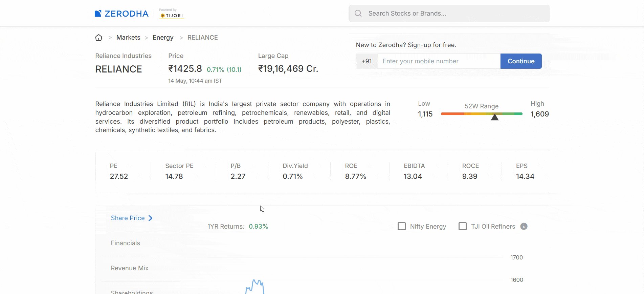This screenshot has width=644, height=294.
Task: Go to home via breadcrumb house icon
Action: (98, 38)
